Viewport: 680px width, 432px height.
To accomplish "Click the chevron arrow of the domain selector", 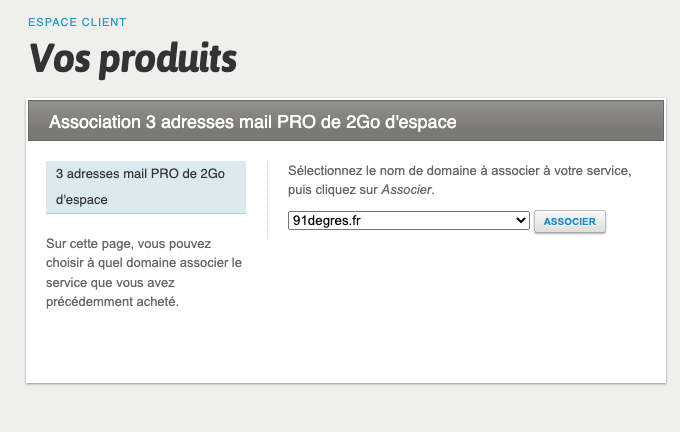I will (520, 220).
